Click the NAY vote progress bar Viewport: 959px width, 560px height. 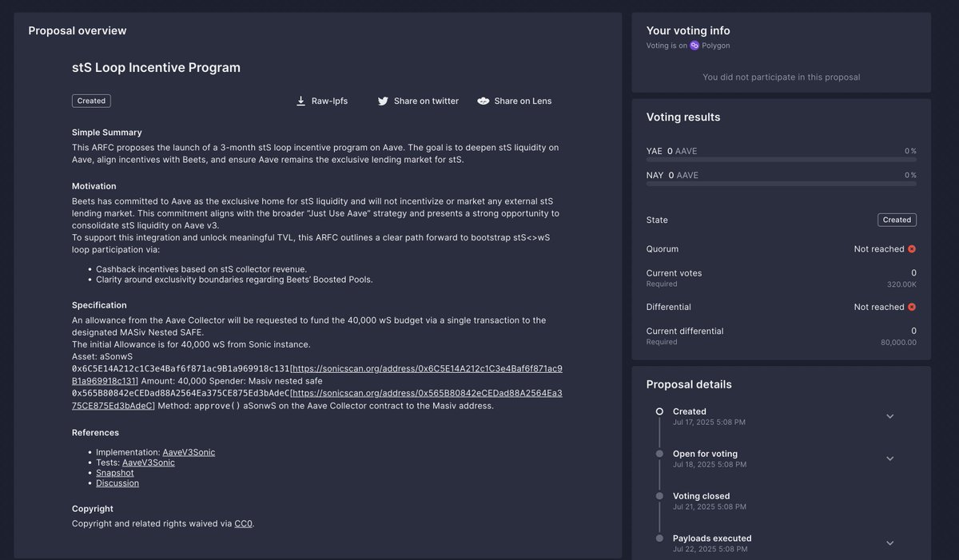point(781,184)
